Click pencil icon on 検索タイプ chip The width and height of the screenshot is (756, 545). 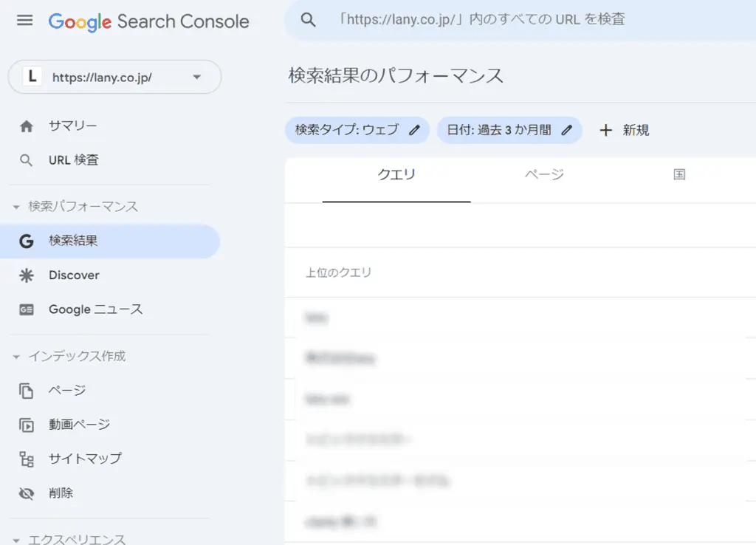pyautogui.click(x=415, y=130)
